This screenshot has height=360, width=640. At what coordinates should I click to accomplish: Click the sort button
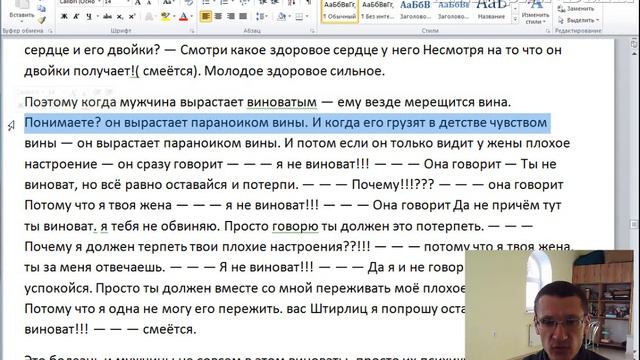pos(291,3)
